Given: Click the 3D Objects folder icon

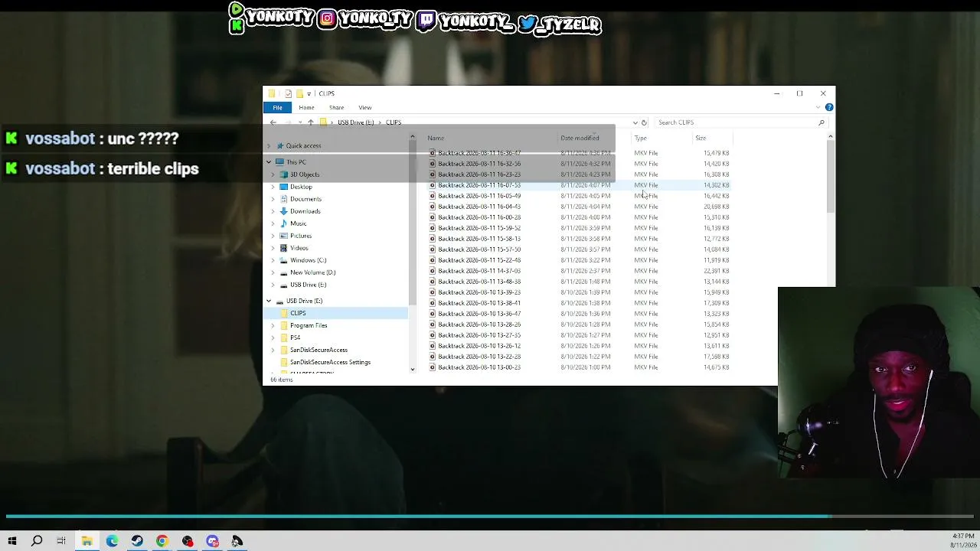Looking at the screenshot, I should click(284, 174).
